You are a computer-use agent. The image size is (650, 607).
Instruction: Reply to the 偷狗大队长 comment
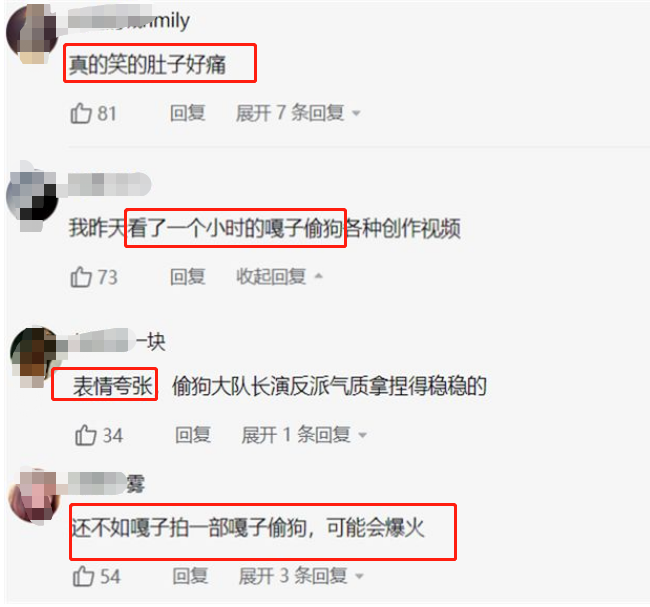point(193,435)
